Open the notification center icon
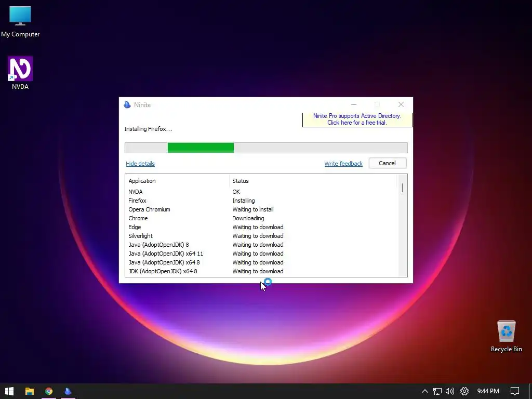532x399 pixels. click(515, 391)
